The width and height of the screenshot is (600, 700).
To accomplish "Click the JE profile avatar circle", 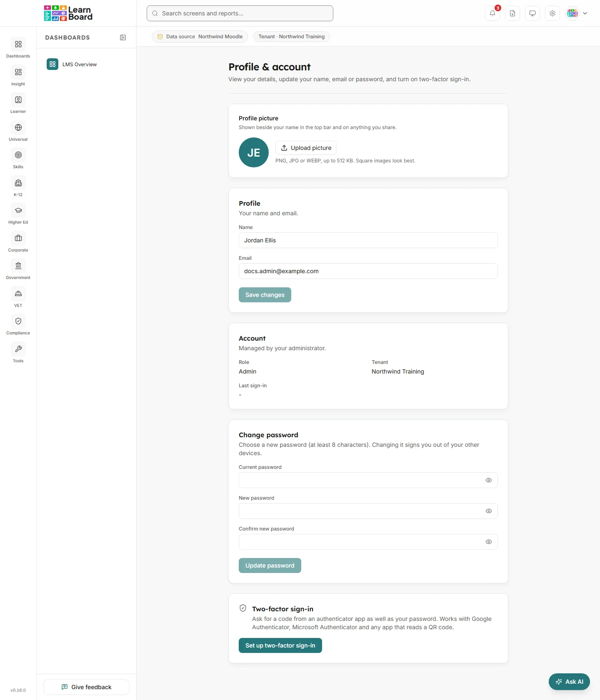I will 254,152.
